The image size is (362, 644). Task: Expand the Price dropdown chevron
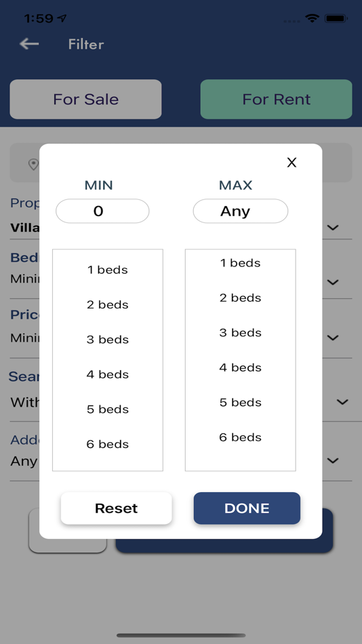click(x=333, y=338)
